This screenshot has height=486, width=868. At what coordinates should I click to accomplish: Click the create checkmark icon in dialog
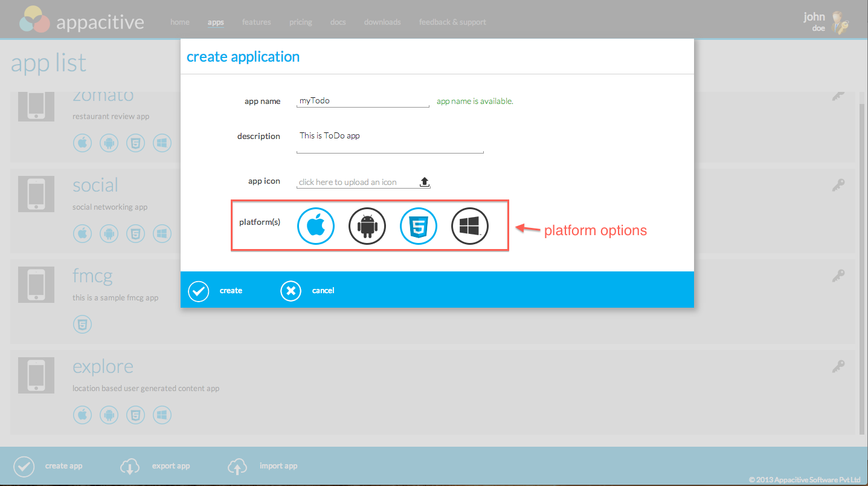click(x=198, y=291)
